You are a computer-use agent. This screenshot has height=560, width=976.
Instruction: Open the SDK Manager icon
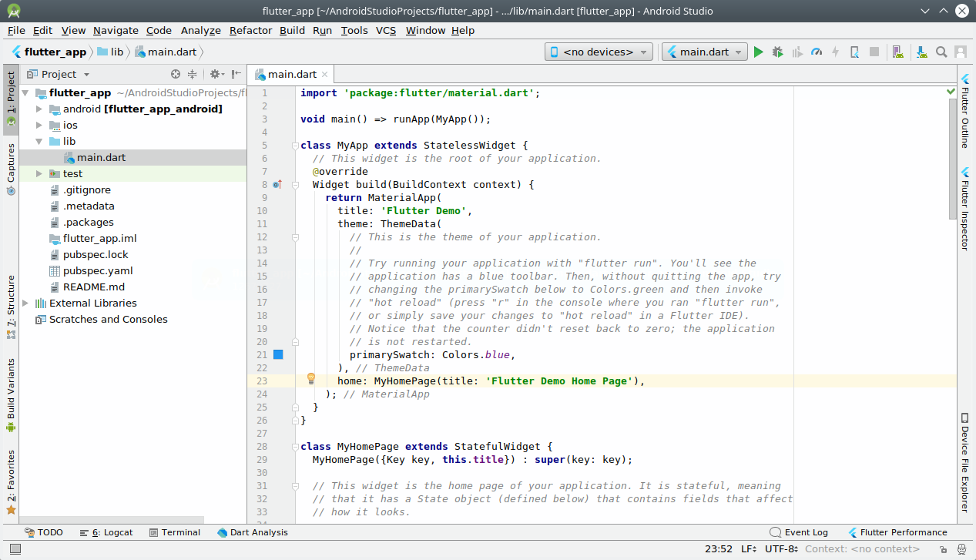[x=921, y=52]
